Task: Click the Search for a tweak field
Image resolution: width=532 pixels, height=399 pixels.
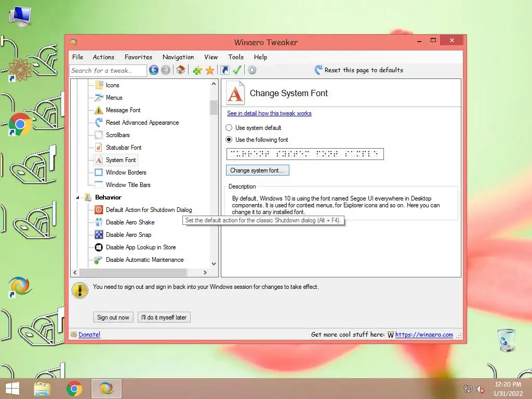Action: pyautogui.click(x=108, y=71)
